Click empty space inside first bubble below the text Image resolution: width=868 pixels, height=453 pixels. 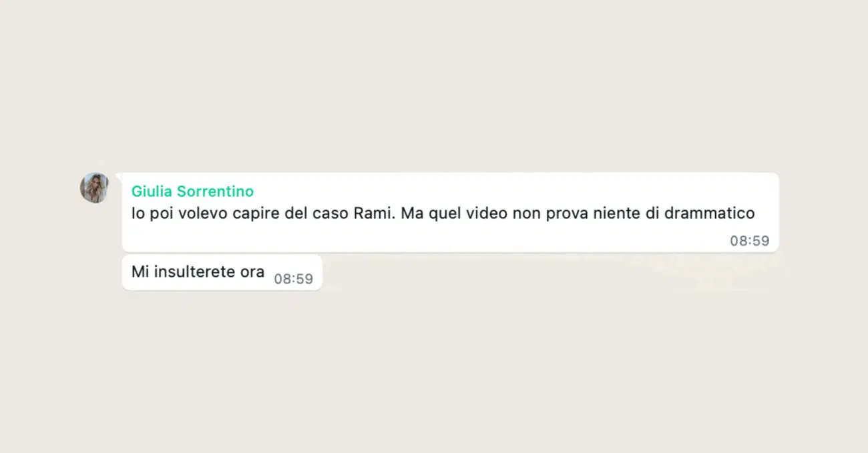pyautogui.click(x=401, y=239)
